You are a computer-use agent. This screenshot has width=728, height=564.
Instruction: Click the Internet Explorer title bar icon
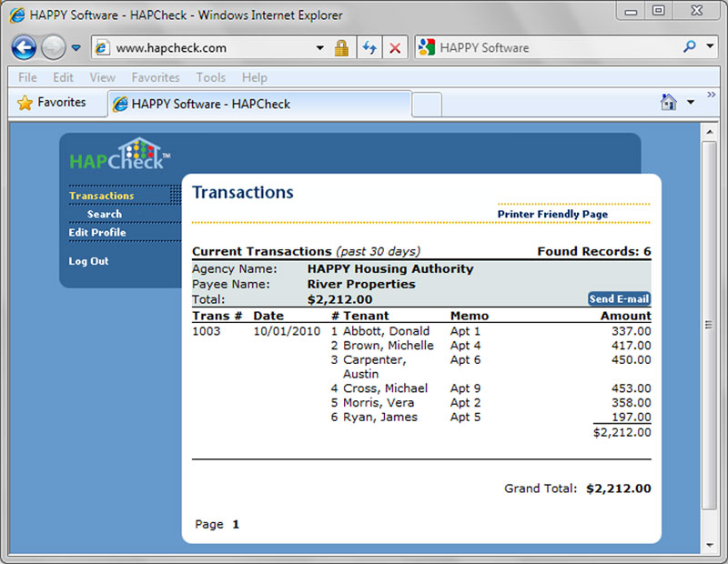point(17,15)
